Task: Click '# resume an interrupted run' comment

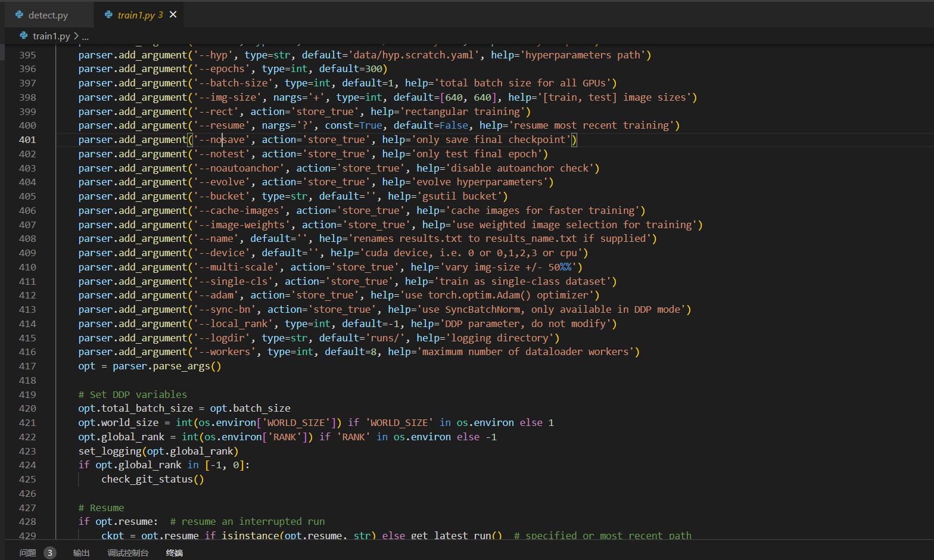Action: (x=247, y=522)
